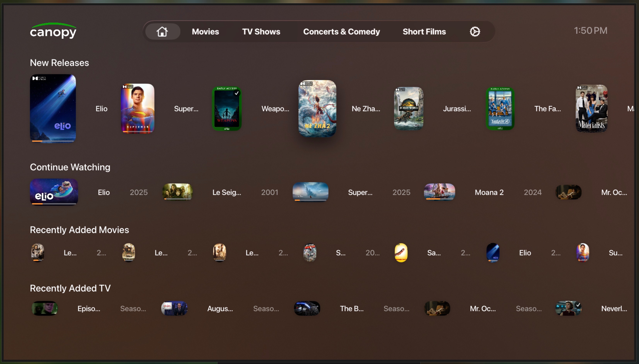639x364 pixels.
Task: Click the 'Continue Watching' section heading
Action: [x=70, y=167]
